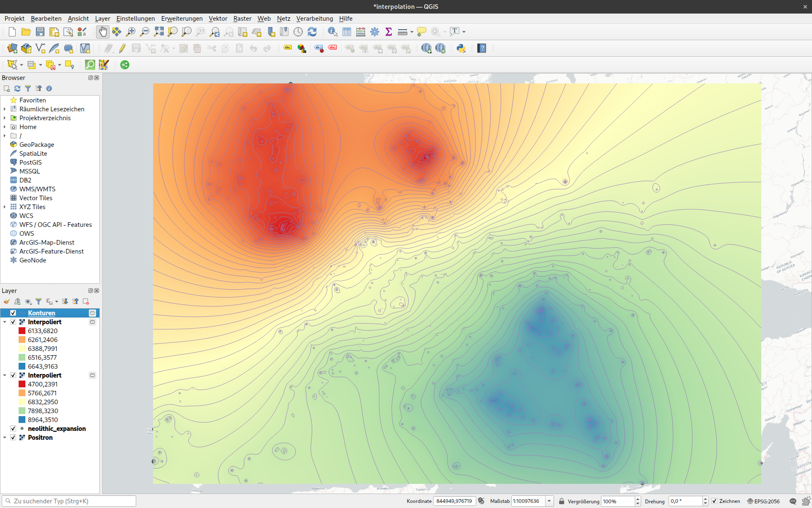Click the Refresh map icon
812x508 pixels.
312,32
